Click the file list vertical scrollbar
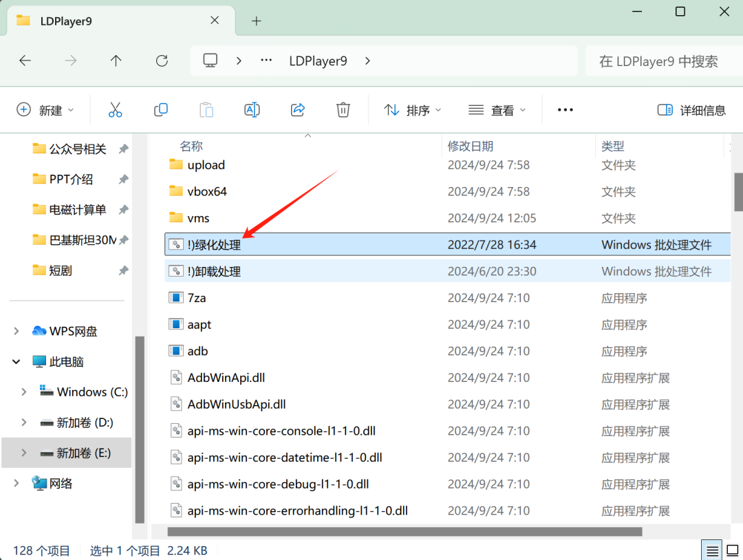The image size is (743, 560). (738, 192)
